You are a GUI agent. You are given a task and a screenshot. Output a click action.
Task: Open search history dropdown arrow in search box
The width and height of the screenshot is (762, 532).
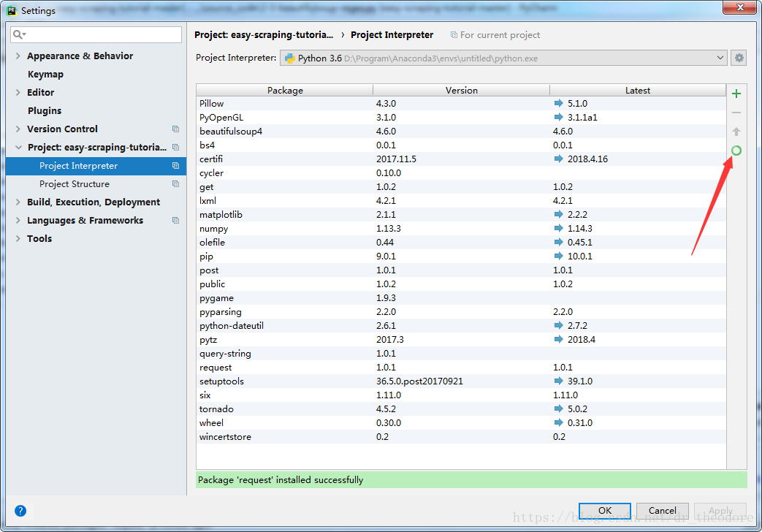[24, 34]
